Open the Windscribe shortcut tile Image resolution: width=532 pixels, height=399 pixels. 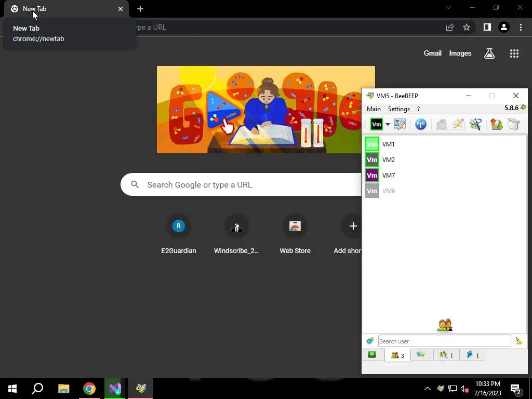(236, 234)
